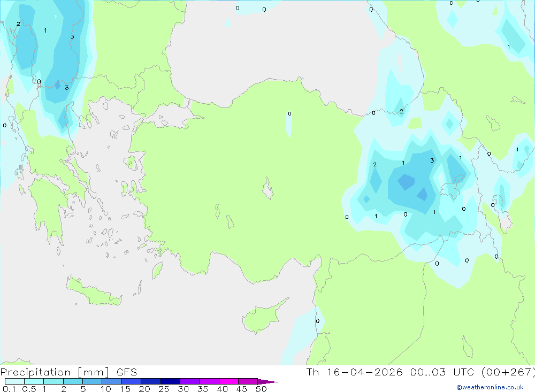This screenshot has height=392, width=535.
Task: Click the '30' legend scale value
Action: pyautogui.click(x=184, y=389)
